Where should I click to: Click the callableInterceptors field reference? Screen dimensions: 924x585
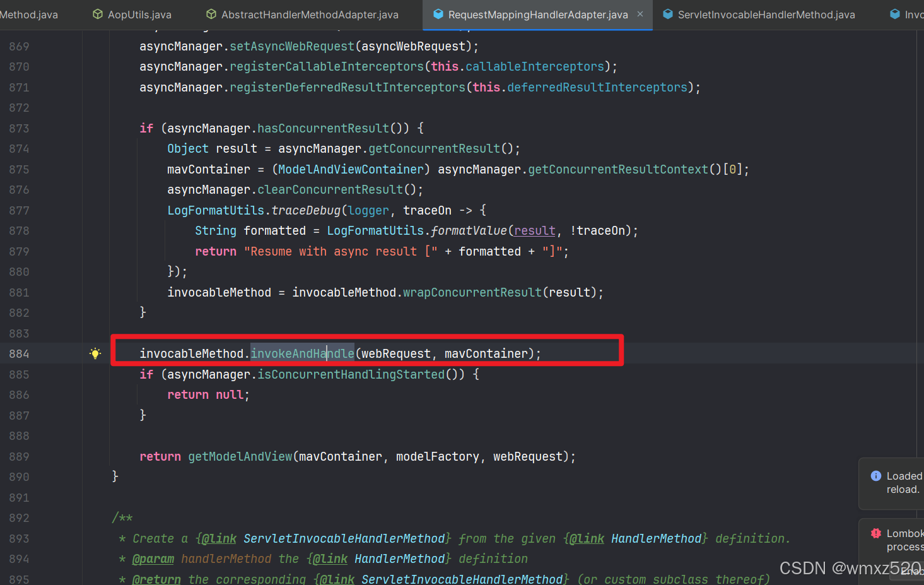[535, 67]
